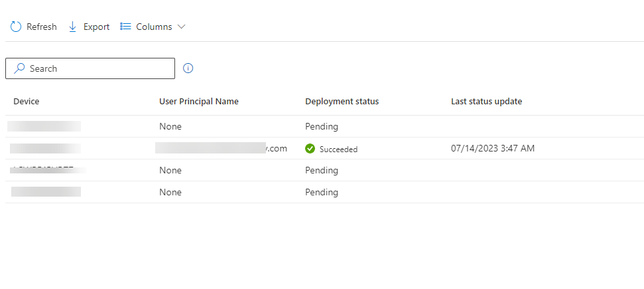The height and width of the screenshot is (289, 644).
Task: Click the Columns button label
Action: (154, 27)
